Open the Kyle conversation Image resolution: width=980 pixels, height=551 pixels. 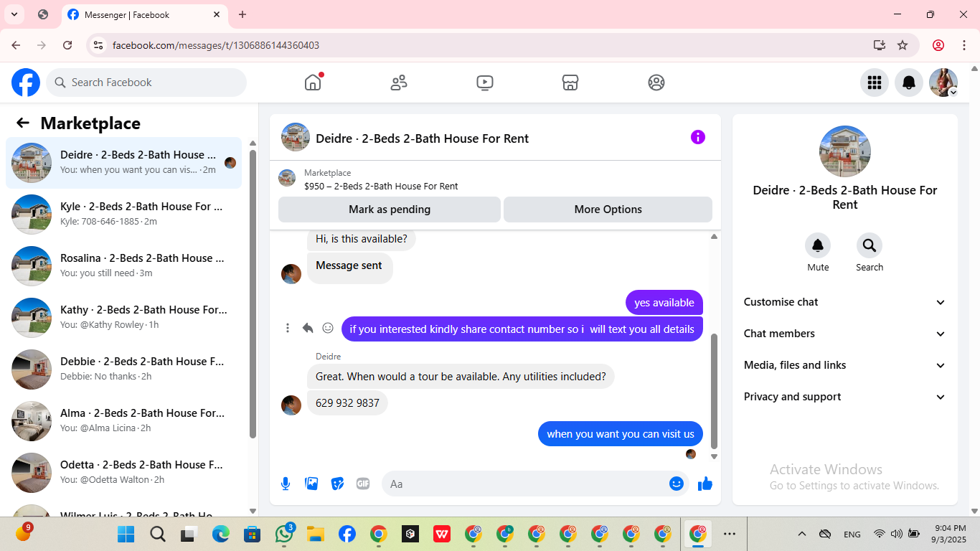click(x=124, y=214)
